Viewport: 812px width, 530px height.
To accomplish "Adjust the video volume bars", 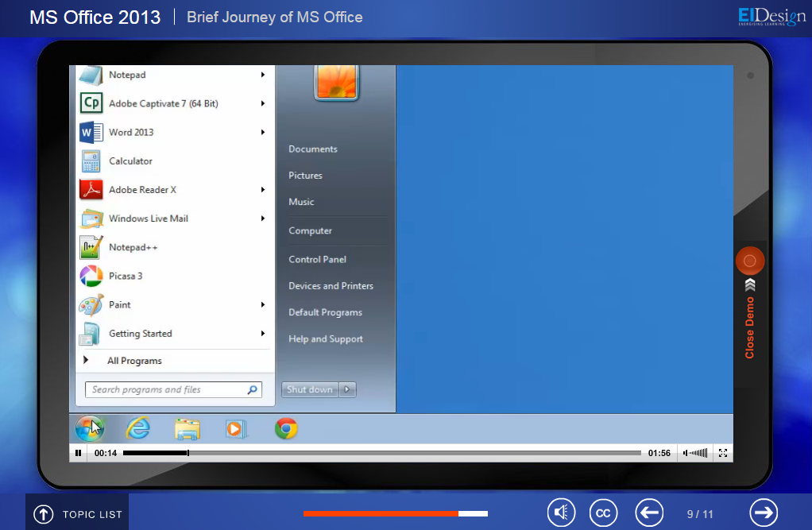I will pos(695,453).
